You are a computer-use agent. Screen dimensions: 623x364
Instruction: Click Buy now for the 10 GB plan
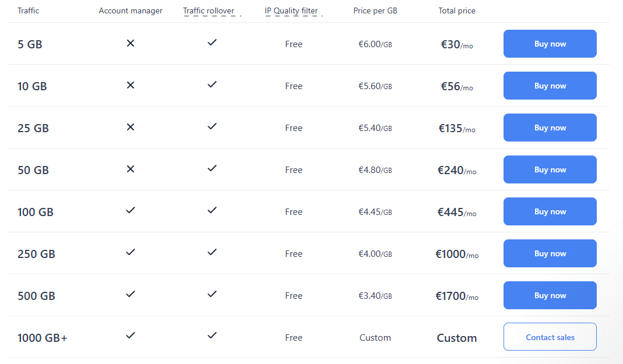coord(550,86)
